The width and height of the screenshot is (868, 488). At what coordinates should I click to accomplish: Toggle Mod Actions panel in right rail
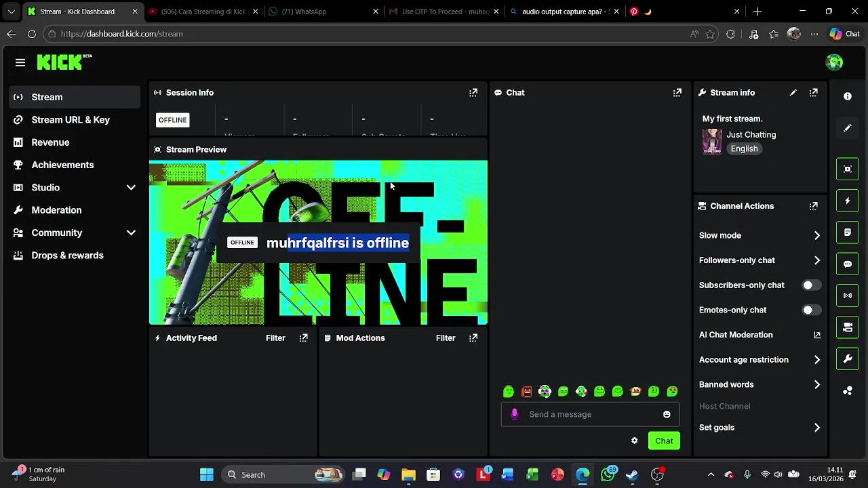[848, 232]
